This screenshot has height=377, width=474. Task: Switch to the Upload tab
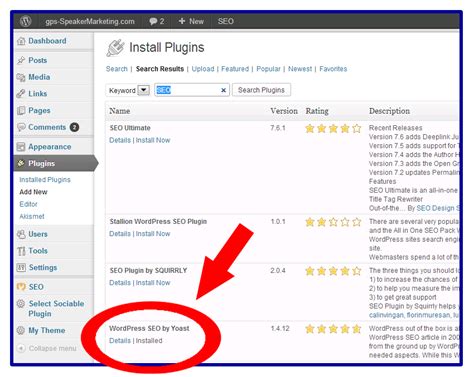coord(203,69)
